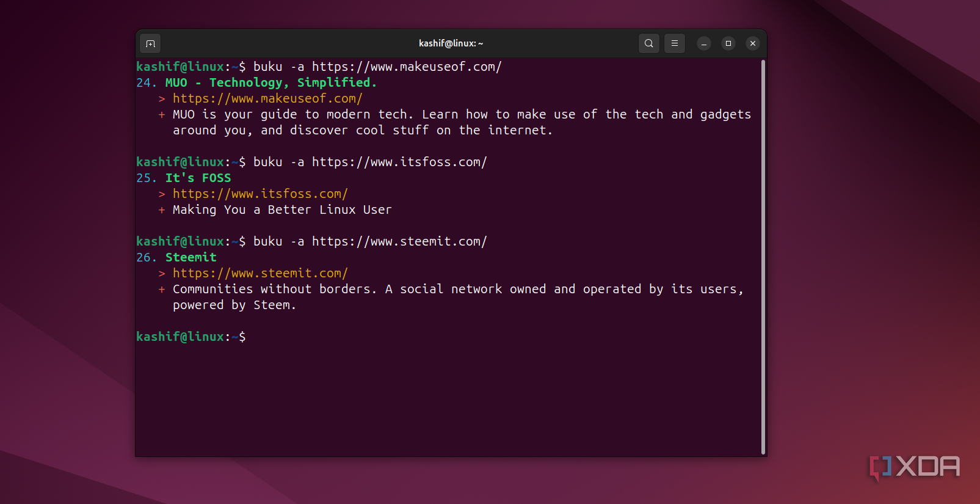Click the last empty prompt "kashif@linux:~$"
Viewport: 980px width, 504px height.
click(x=191, y=337)
